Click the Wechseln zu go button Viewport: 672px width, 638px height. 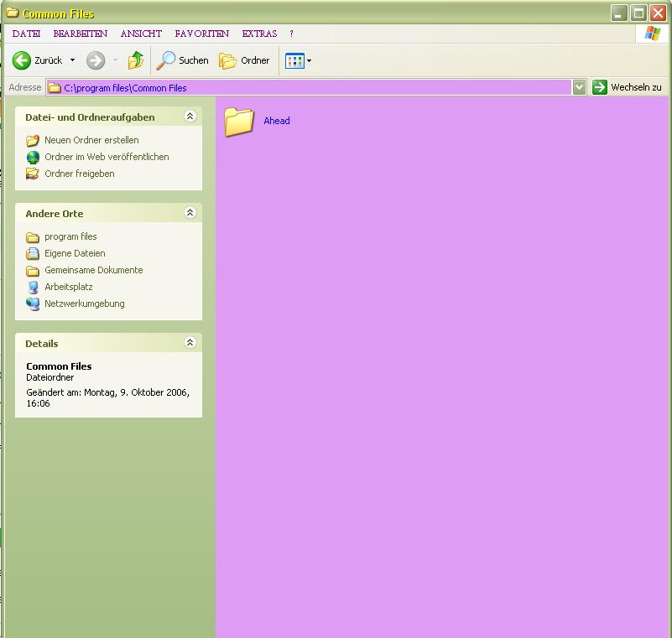pyautogui.click(x=627, y=87)
